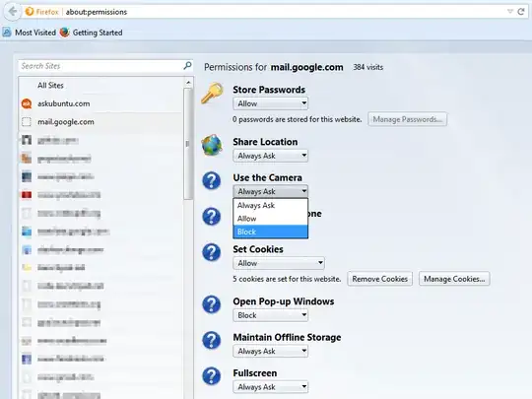
Task: Click the askubuntu.com orange favicon
Action: (27, 103)
